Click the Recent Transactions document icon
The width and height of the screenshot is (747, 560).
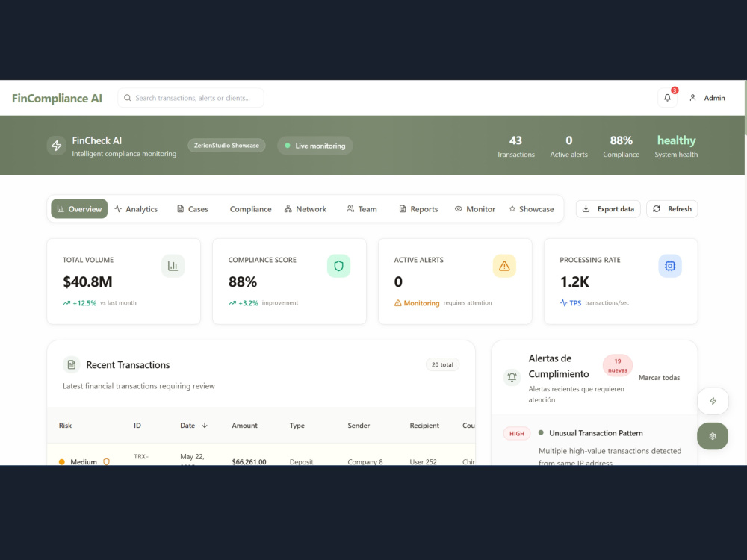point(72,365)
